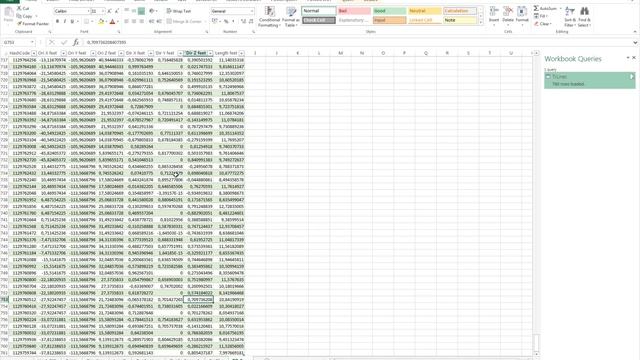The height and width of the screenshot is (360, 640).
Task: Click the Decrease Decimal icon
Action: (251, 22)
